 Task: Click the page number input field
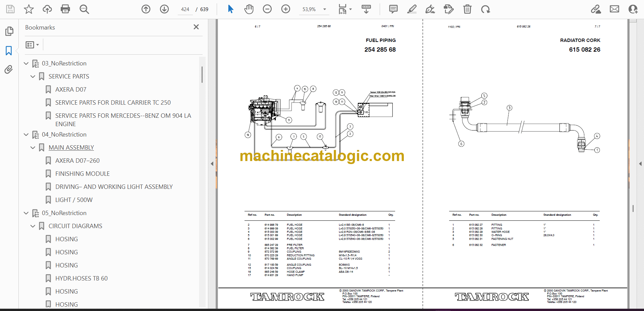(x=185, y=9)
